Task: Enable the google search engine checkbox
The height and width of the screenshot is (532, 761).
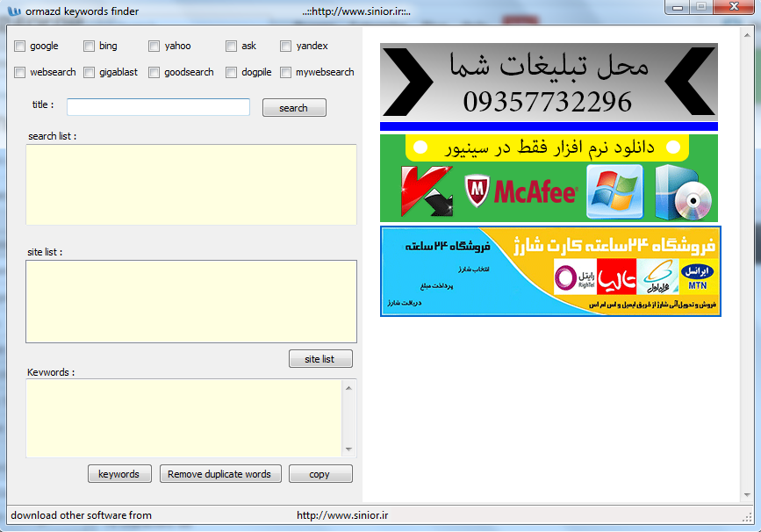Action: (19, 46)
